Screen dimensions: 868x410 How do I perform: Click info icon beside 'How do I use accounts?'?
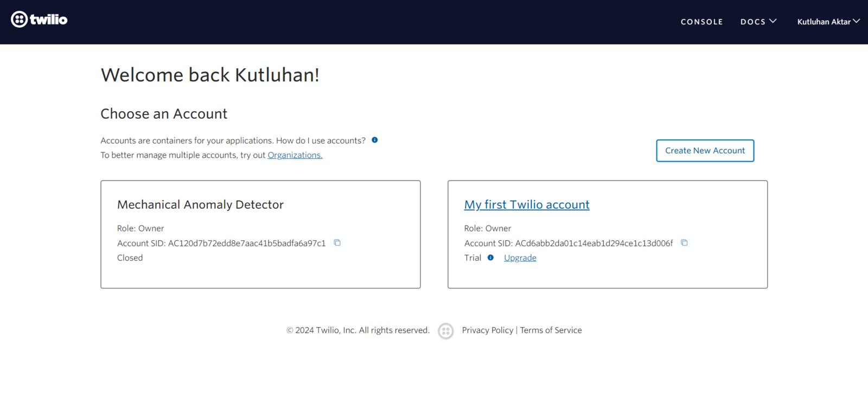(374, 140)
